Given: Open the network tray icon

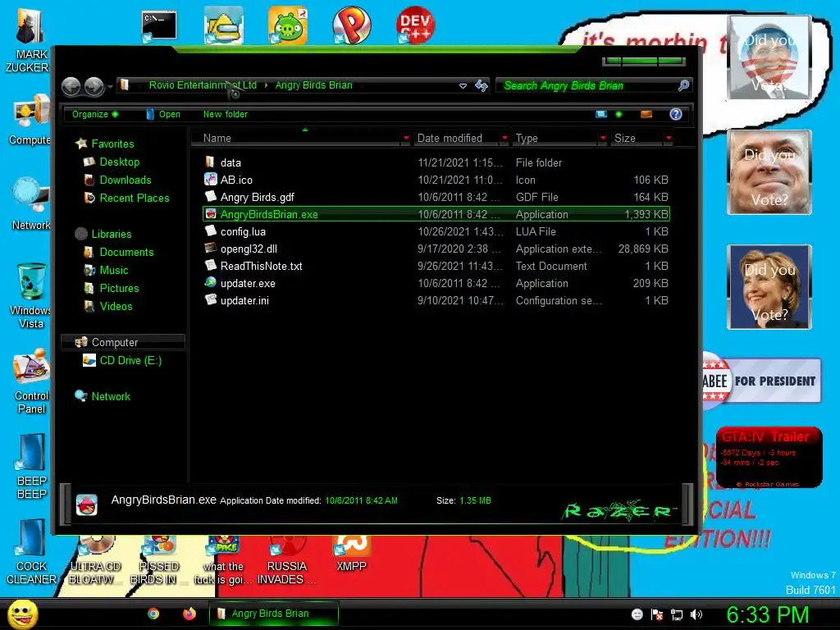Looking at the screenshot, I should coord(677,614).
